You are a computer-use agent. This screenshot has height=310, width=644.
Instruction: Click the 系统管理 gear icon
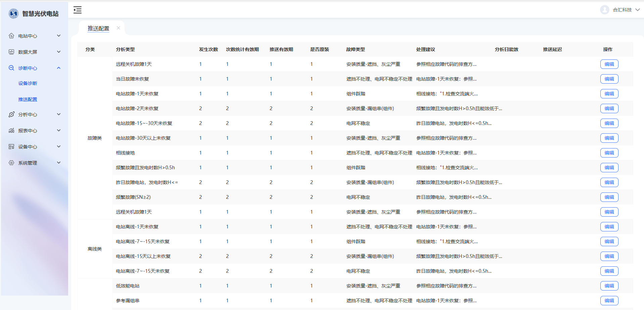tap(11, 163)
